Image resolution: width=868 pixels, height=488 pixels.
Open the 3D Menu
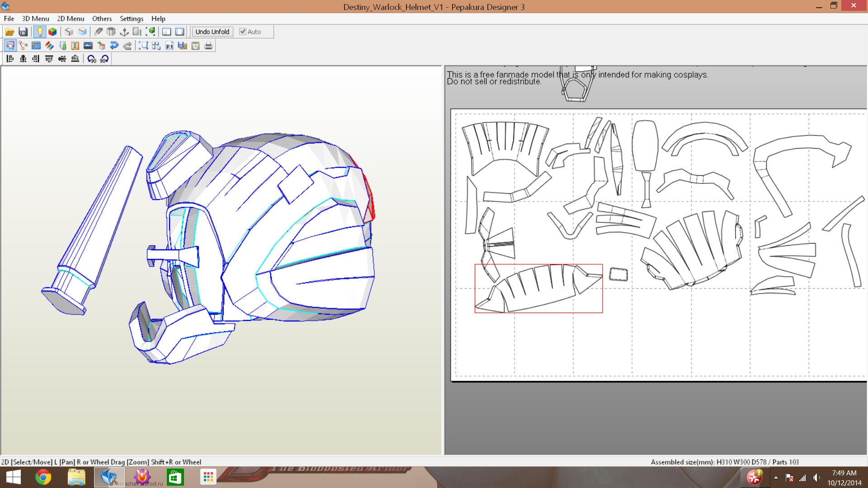point(36,19)
